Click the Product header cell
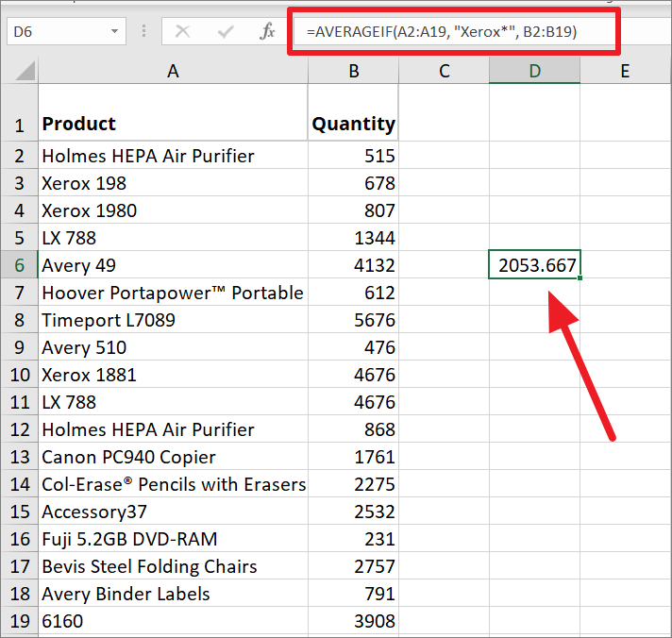The width and height of the screenshot is (672, 638). [173, 112]
